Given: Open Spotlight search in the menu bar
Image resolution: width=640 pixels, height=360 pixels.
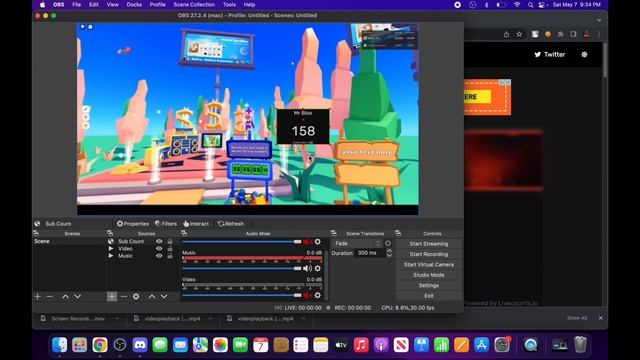Looking at the screenshot, I should point(530,5).
